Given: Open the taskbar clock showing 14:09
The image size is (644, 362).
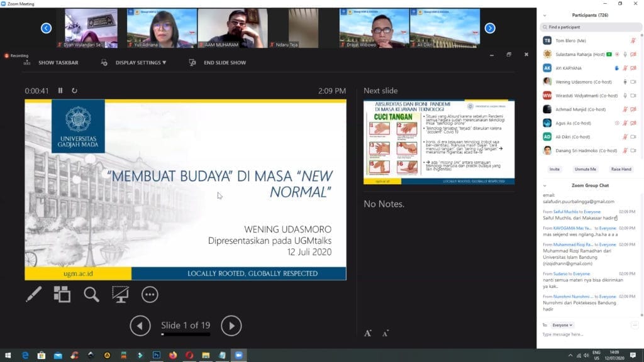Looking at the screenshot, I should (x=614, y=356).
